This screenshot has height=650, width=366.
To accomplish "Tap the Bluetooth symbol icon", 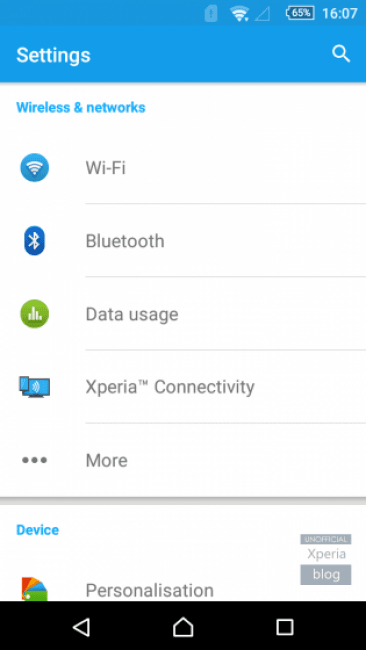I will point(34,240).
